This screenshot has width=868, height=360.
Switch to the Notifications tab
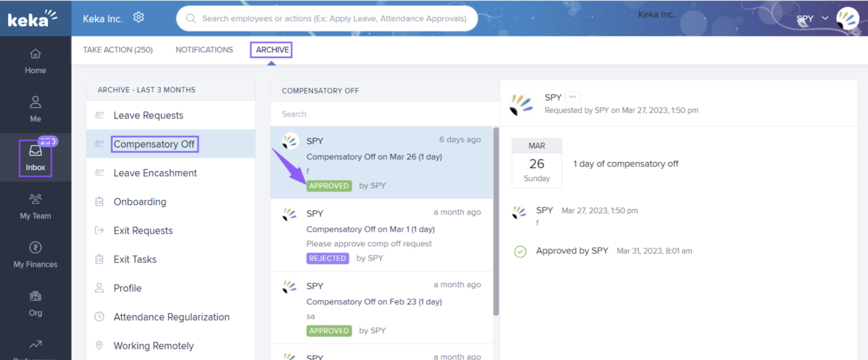pos(204,50)
